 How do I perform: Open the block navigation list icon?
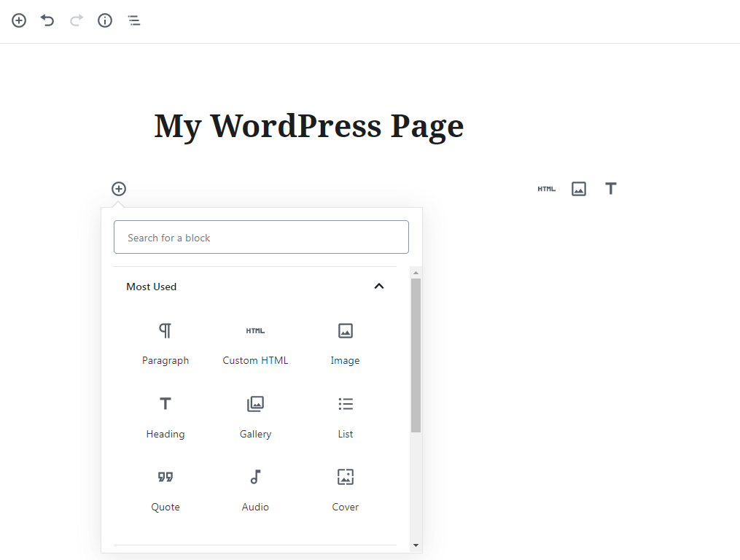click(134, 20)
